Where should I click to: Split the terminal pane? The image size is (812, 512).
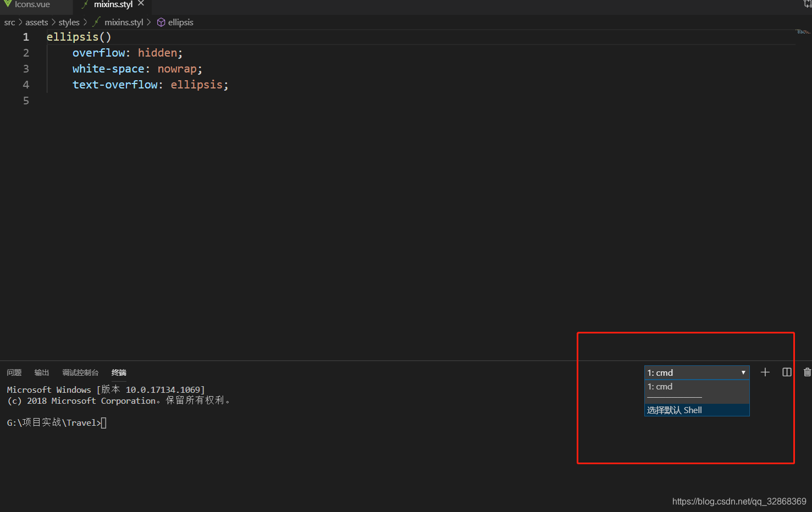pos(787,372)
